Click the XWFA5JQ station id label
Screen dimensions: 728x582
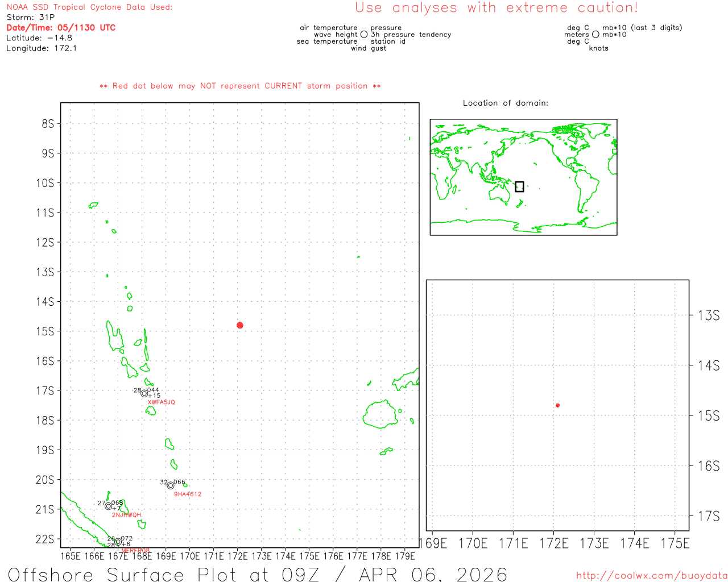point(162,402)
